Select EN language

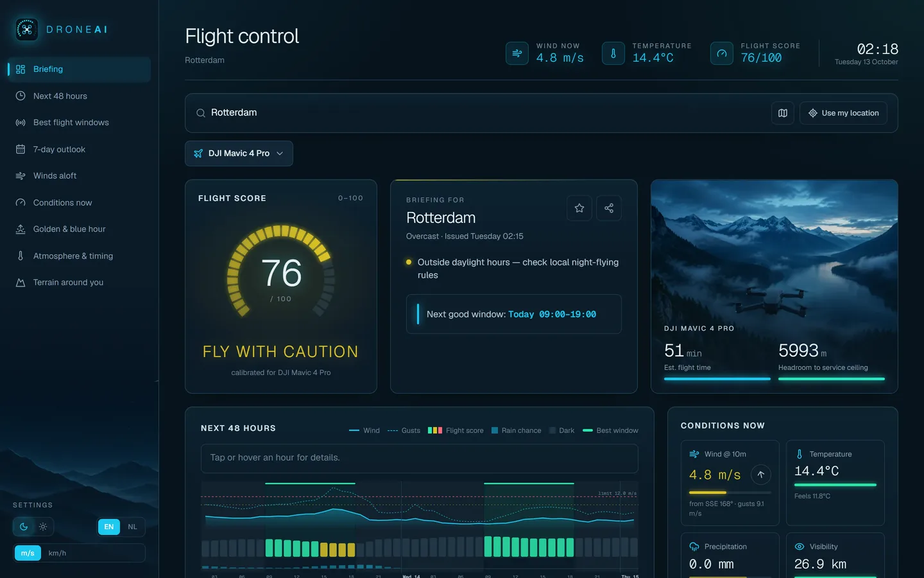click(109, 527)
